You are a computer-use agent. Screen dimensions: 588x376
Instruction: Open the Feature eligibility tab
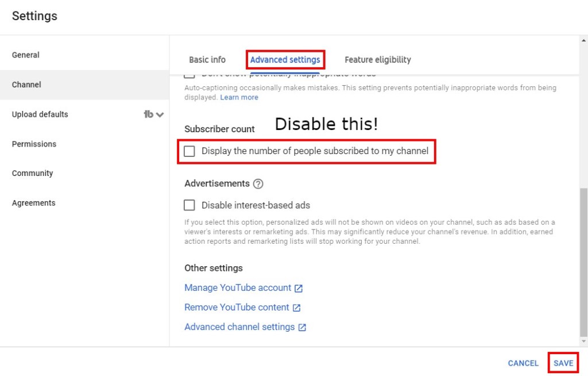378,60
